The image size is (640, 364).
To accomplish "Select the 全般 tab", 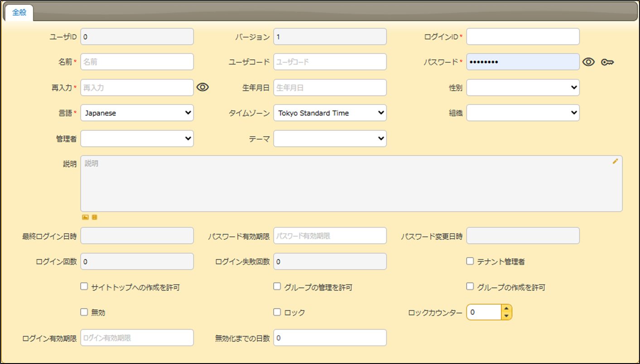I will pos(19,13).
